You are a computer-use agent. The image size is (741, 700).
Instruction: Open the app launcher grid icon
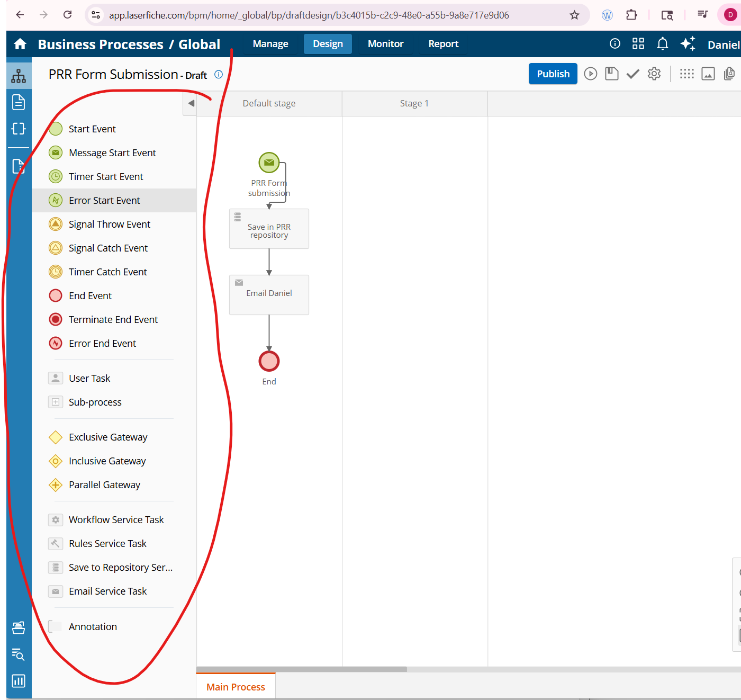638,43
